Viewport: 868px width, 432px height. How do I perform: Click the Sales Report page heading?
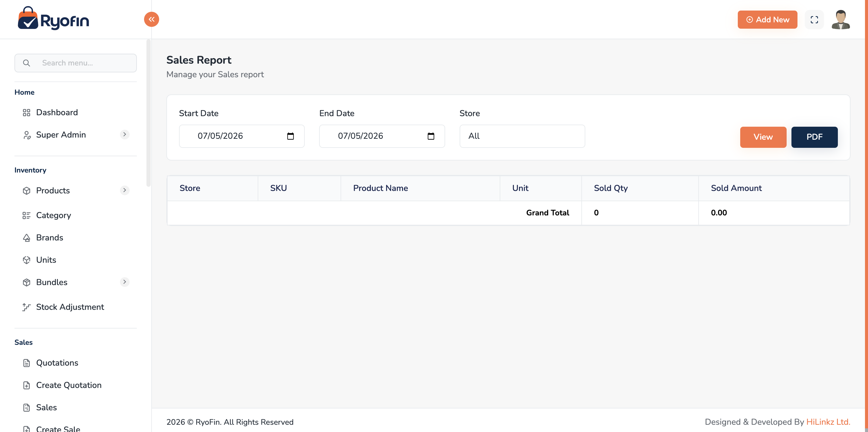(199, 60)
